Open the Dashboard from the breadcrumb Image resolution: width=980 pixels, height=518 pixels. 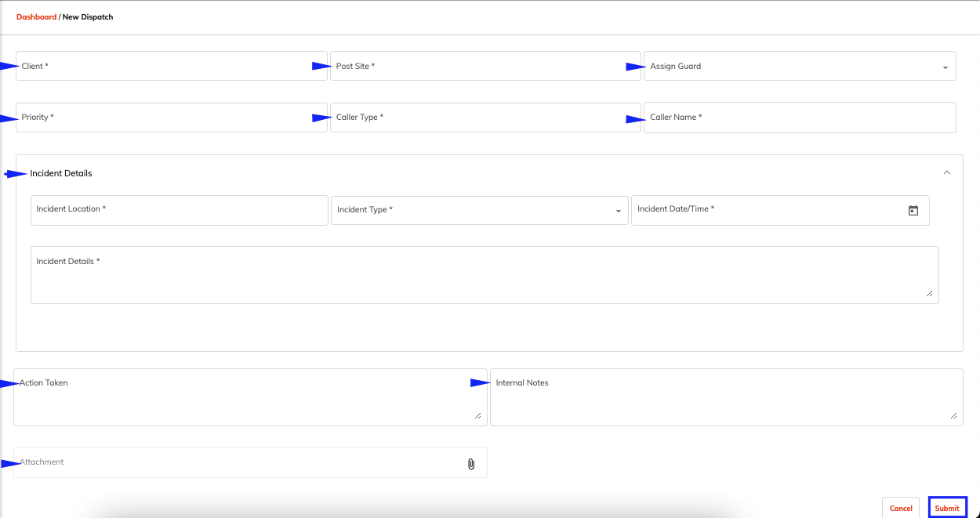[x=36, y=16]
